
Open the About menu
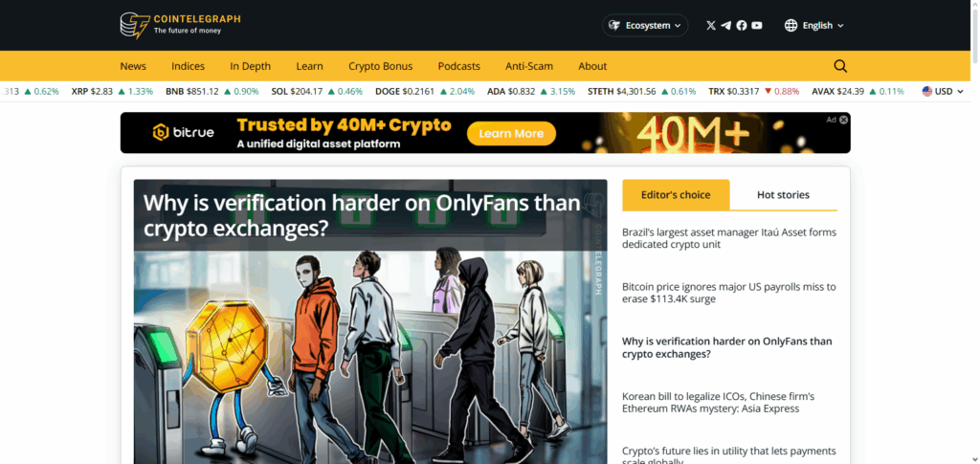click(592, 66)
